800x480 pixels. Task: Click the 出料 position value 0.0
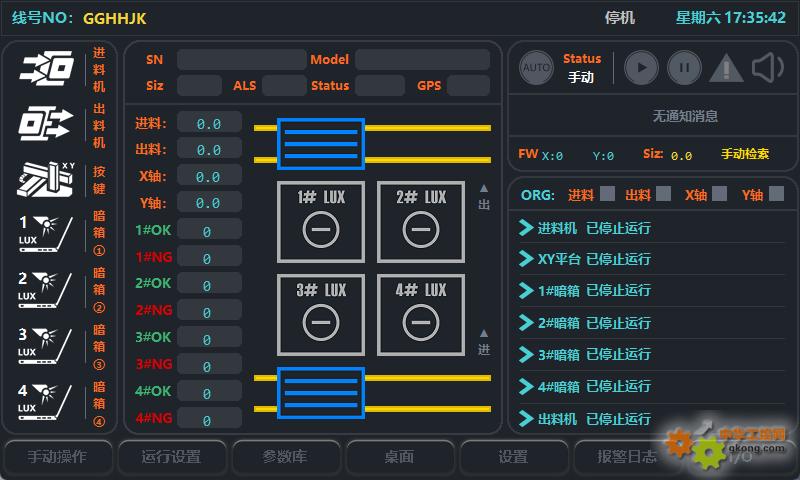tap(209, 150)
